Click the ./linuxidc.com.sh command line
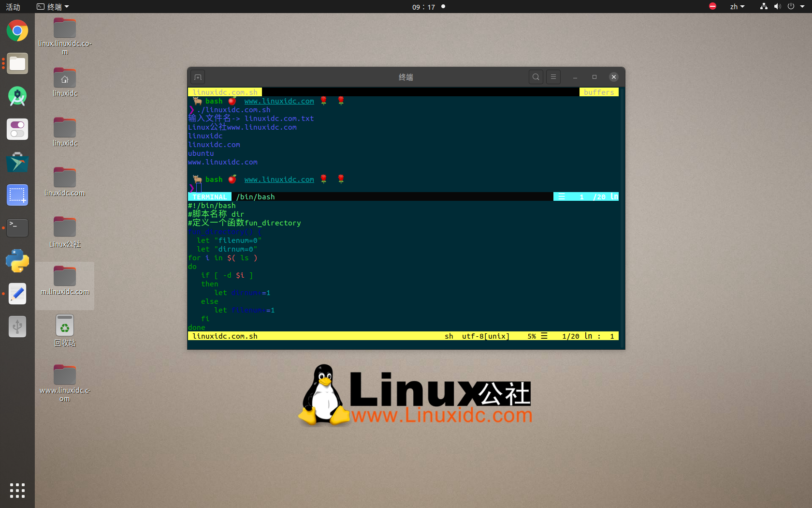This screenshot has width=812, height=508. pyautogui.click(x=233, y=110)
